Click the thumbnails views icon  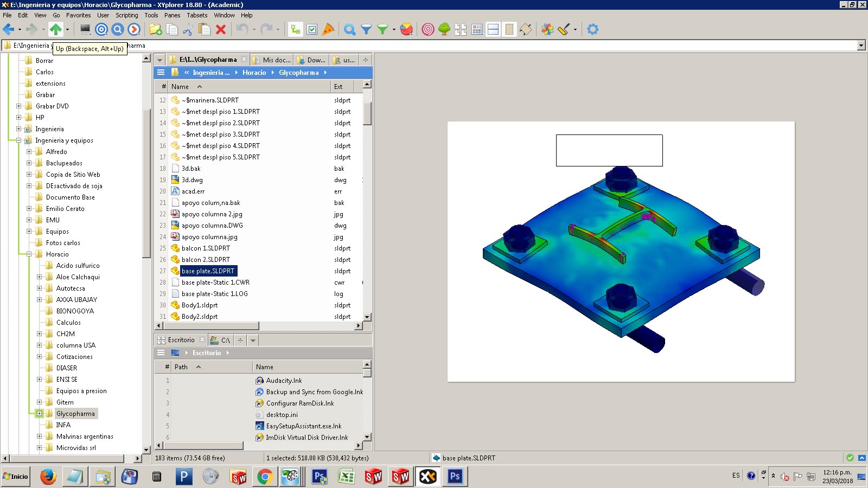point(461,29)
